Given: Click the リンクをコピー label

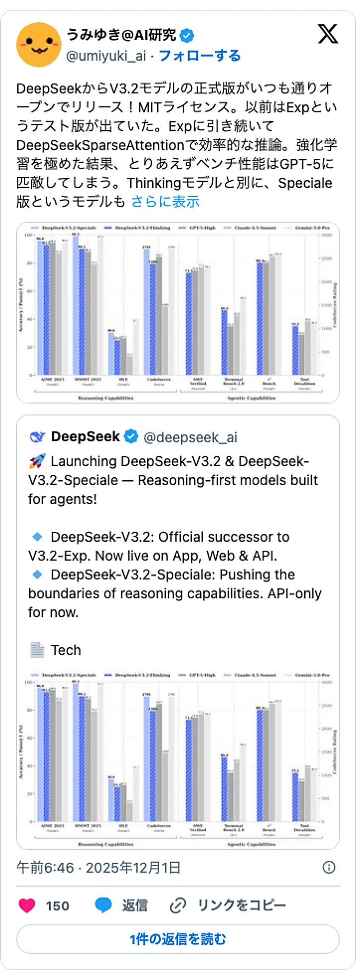Looking at the screenshot, I should pyautogui.click(x=243, y=905).
